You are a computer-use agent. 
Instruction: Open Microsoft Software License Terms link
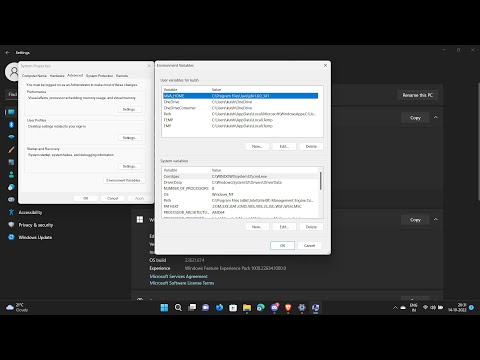(x=182, y=283)
